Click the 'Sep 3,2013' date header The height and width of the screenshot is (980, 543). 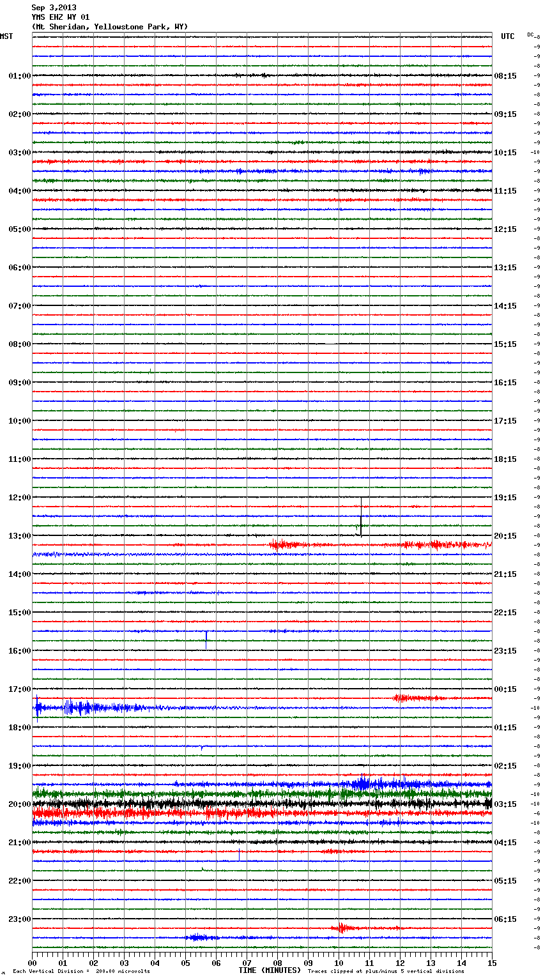[x=54, y=8]
